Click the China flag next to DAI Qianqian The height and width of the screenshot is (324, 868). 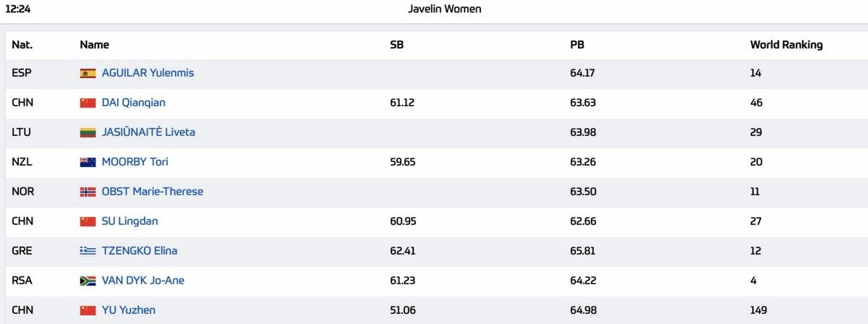[x=88, y=103]
